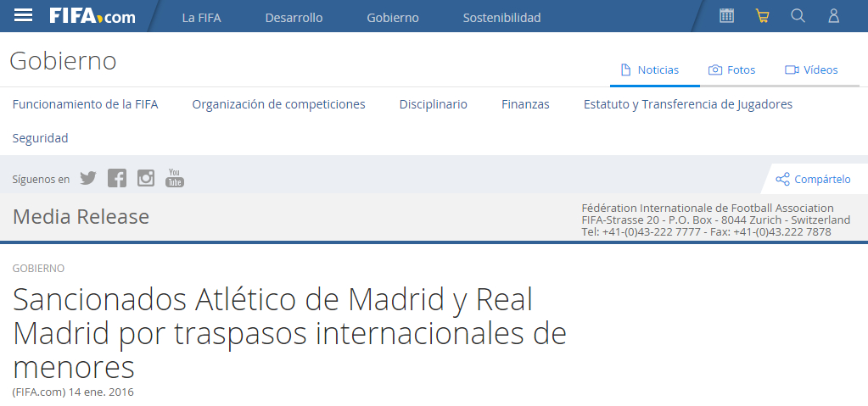This screenshot has height=406, width=868.
Task: Click the Síguenos en label
Action: click(x=41, y=179)
